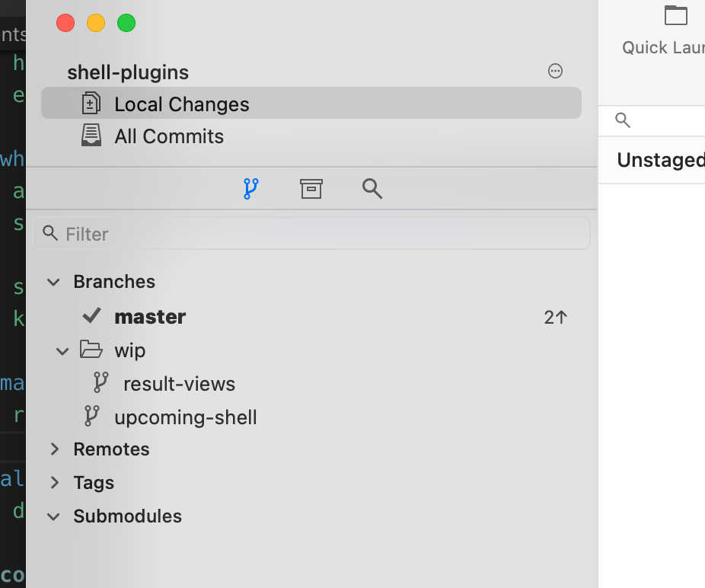Expand the Tags section

click(54, 482)
